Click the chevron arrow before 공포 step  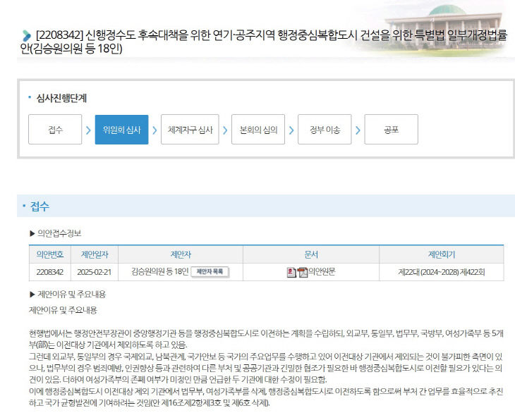coord(358,130)
